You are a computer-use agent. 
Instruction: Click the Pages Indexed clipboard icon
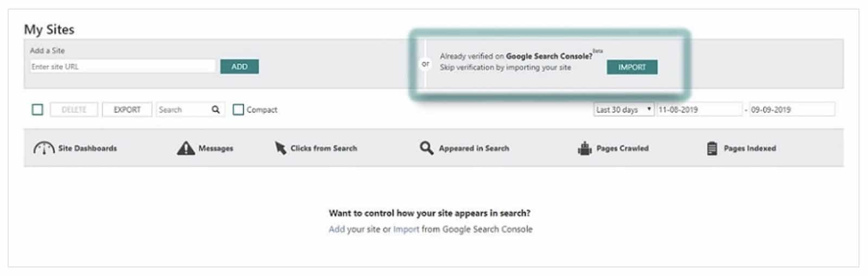[712, 148]
